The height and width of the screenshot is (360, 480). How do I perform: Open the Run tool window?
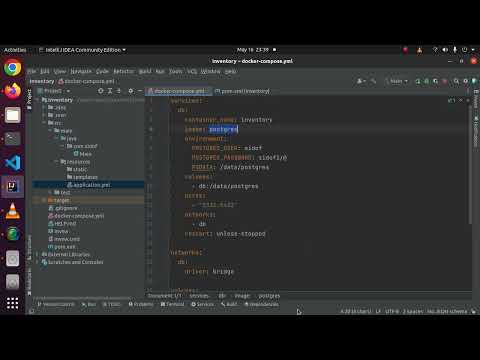(x=89, y=304)
